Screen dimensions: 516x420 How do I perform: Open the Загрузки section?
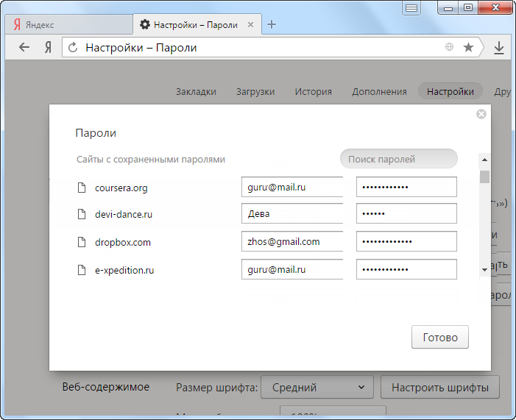[255, 91]
